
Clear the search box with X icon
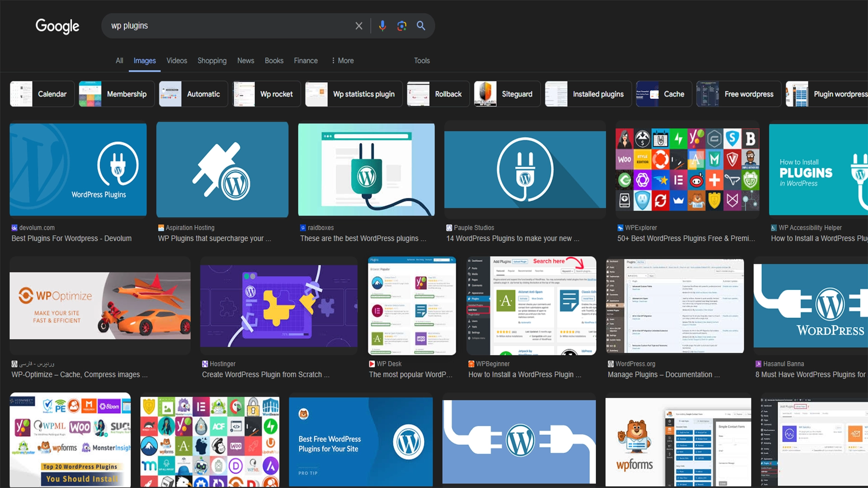point(359,26)
